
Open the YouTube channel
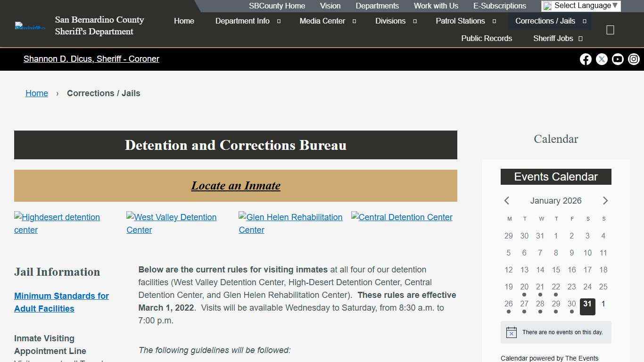pyautogui.click(x=618, y=59)
